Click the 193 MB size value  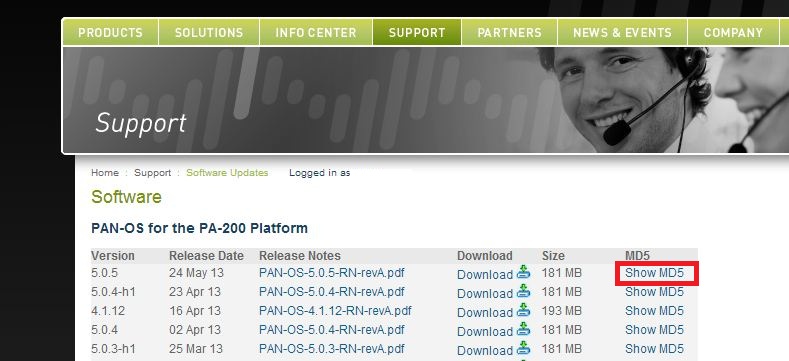tap(562, 311)
